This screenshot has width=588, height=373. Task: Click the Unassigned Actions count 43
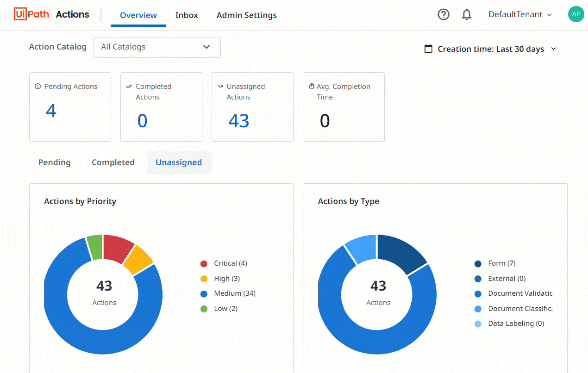point(239,121)
